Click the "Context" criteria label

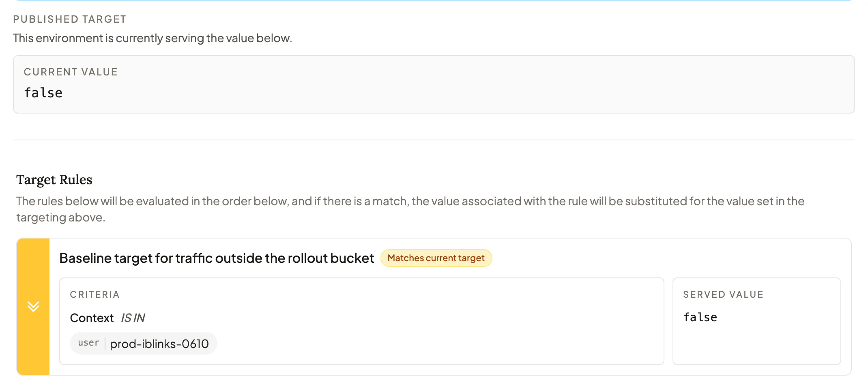(92, 318)
